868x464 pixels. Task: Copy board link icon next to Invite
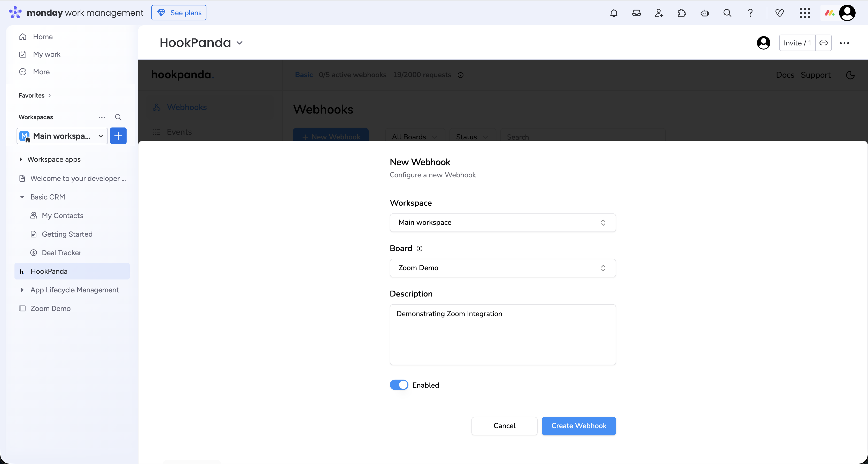(823, 43)
